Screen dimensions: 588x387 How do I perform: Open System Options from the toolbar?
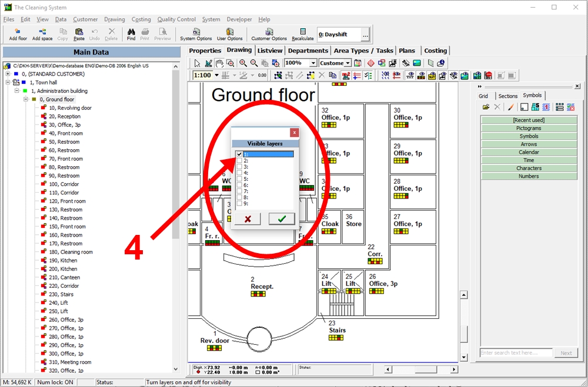(x=196, y=34)
